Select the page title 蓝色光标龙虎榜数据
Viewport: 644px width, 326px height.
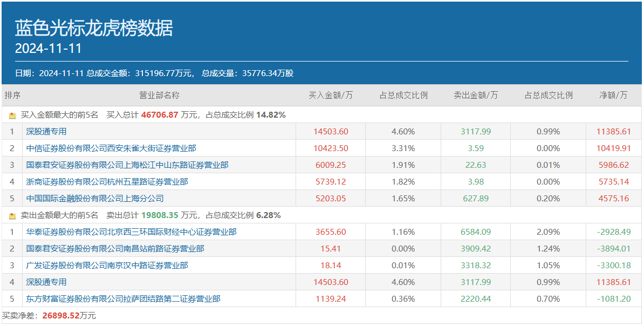click(x=94, y=28)
